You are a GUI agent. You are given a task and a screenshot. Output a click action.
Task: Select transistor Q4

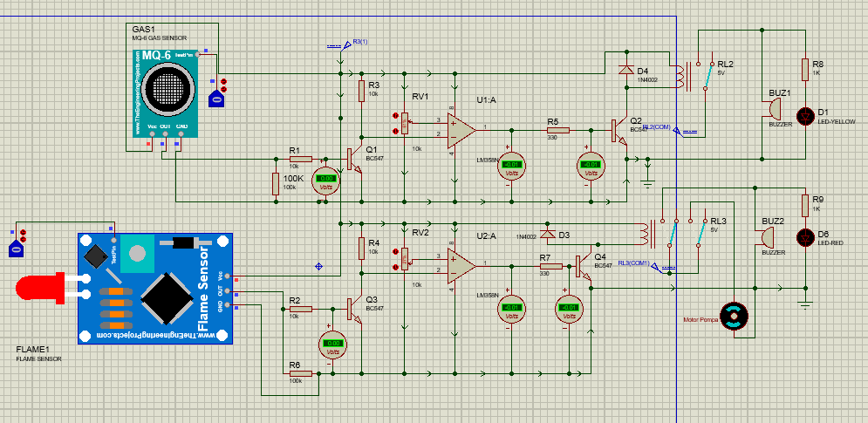(584, 268)
